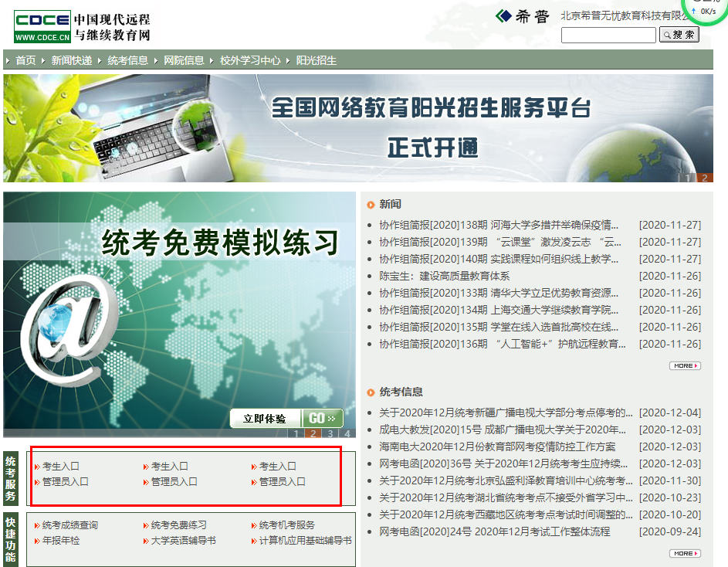This screenshot has height=567, width=728.
Task: Open the 首页 navigation item
Action: coord(25,60)
